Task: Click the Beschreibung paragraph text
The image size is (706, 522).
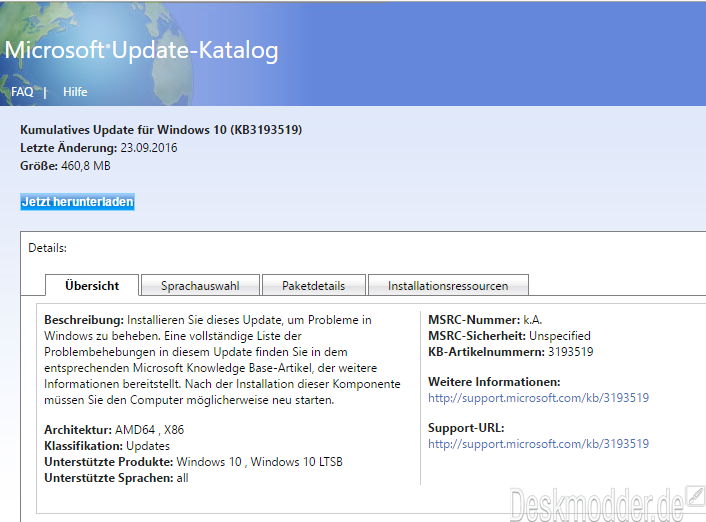Action: point(222,360)
